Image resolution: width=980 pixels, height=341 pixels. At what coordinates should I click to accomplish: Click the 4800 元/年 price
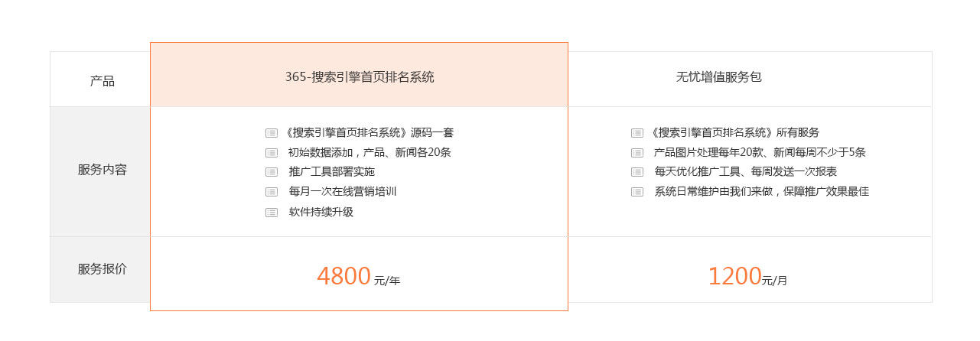[x=358, y=276]
